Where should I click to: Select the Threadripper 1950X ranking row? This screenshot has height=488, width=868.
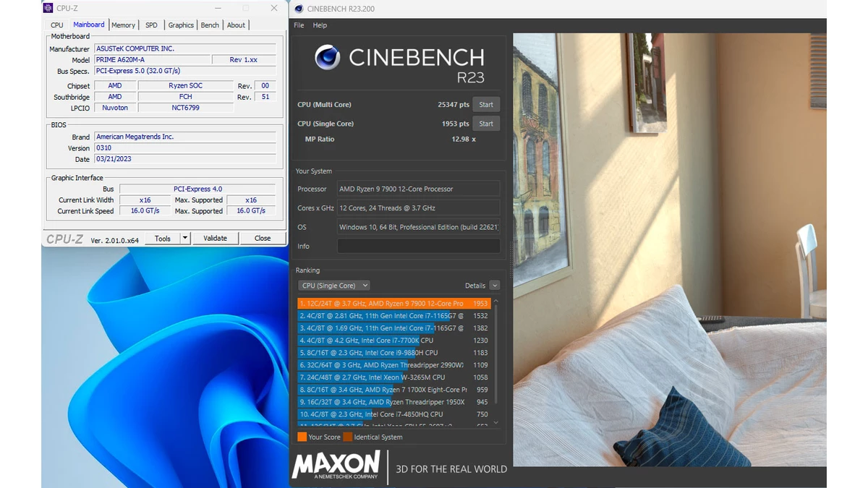[x=394, y=402]
